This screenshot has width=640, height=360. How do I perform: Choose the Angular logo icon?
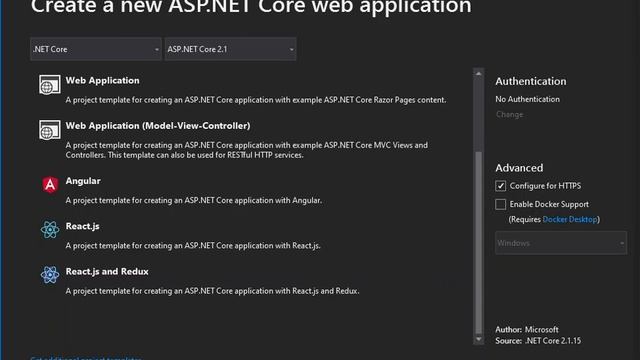(50, 184)
